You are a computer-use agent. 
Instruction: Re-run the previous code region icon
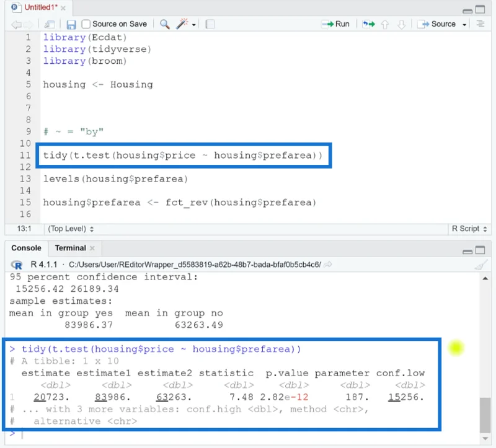(368, 24)
